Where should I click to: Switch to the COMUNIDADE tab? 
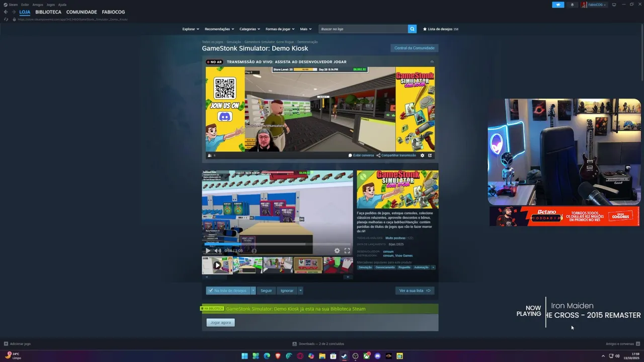click(x=82, y=12)
